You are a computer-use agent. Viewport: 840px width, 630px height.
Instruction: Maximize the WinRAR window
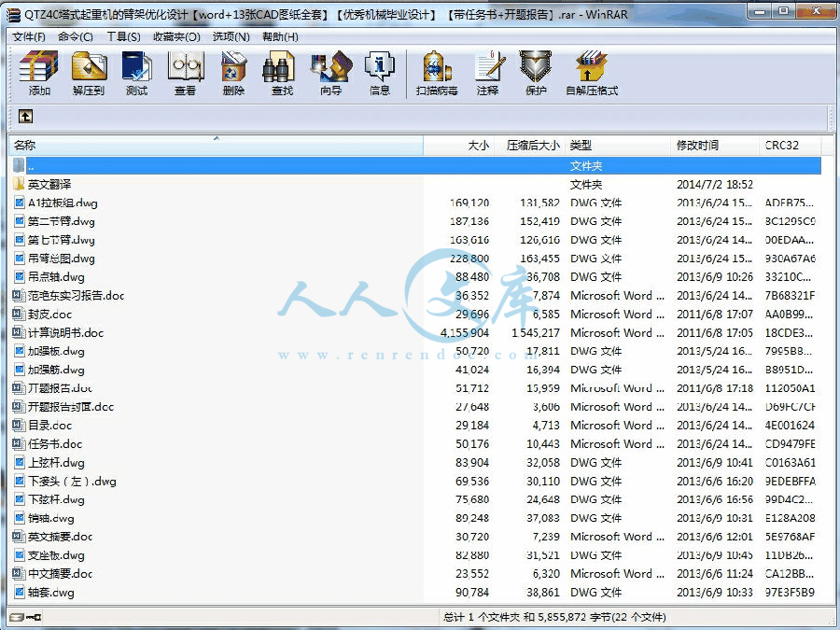point(783,10)
